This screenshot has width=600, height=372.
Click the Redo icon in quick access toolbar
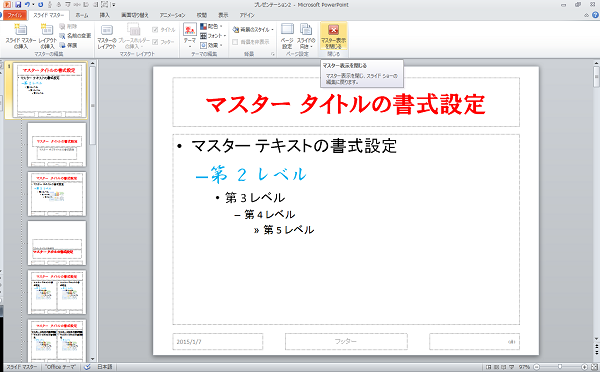click(x=40, y=5)
